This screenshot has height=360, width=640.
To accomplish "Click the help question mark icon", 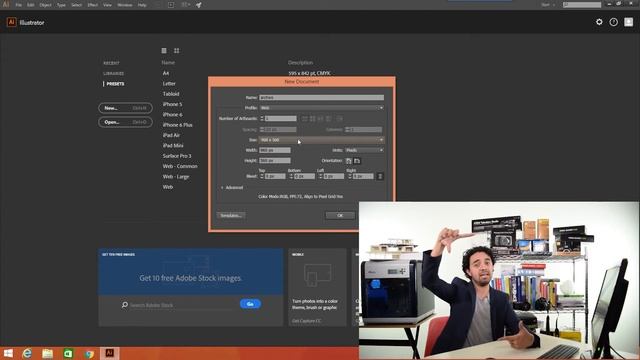I will tap(613, 22).
